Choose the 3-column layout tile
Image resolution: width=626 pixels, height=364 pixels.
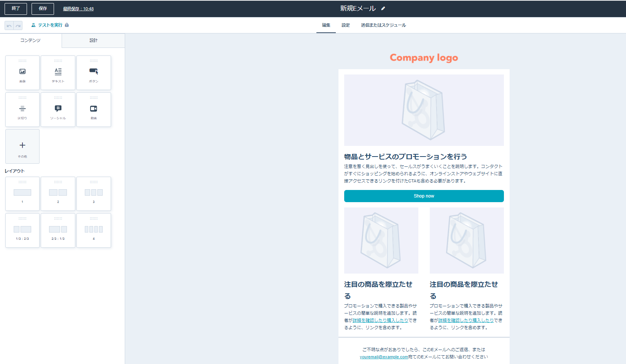94,194
